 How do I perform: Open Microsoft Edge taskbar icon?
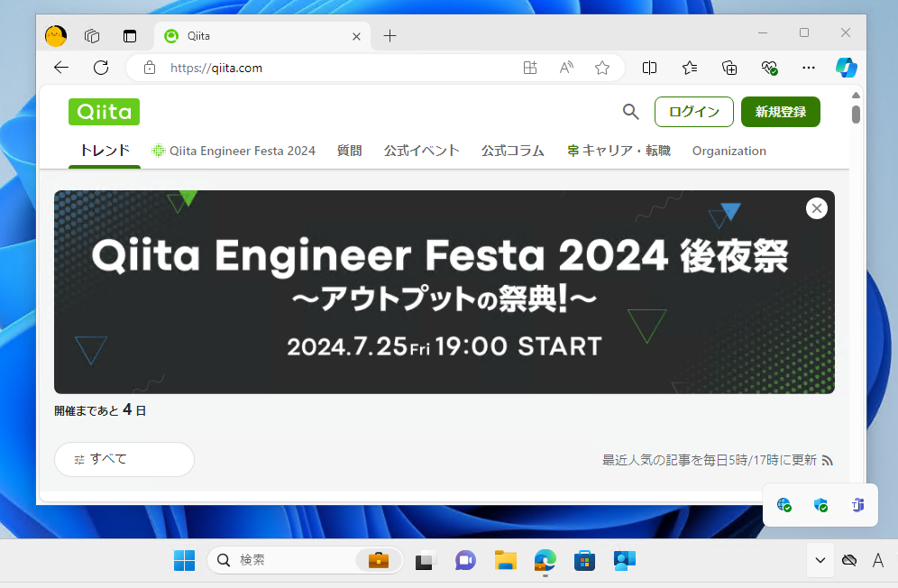(545, 560)
